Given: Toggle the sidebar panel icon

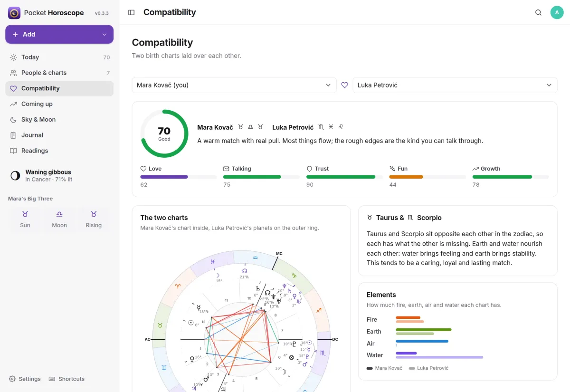Looking at the screenshot, I should click(132, 12).
